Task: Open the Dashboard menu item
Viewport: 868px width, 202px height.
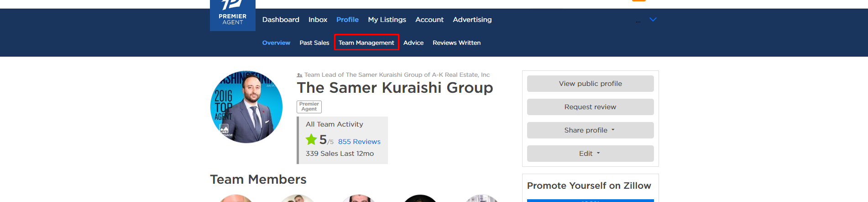Action: point(281,20)
